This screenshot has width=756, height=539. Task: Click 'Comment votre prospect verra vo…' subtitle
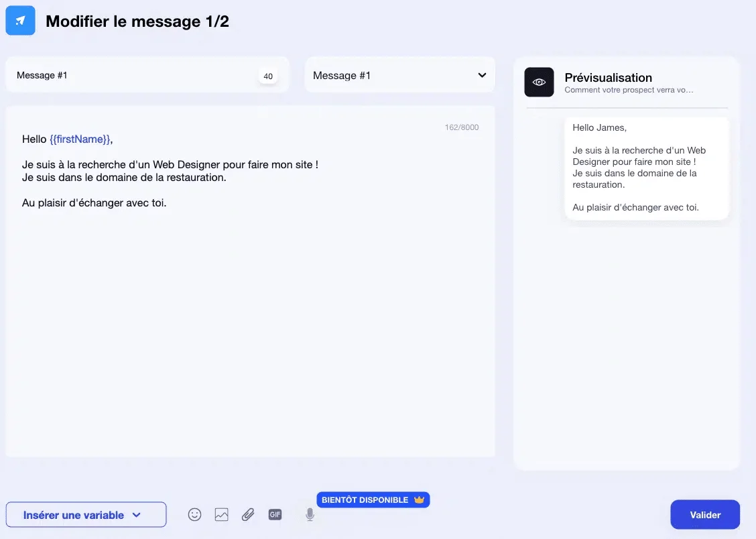(629, 90)
